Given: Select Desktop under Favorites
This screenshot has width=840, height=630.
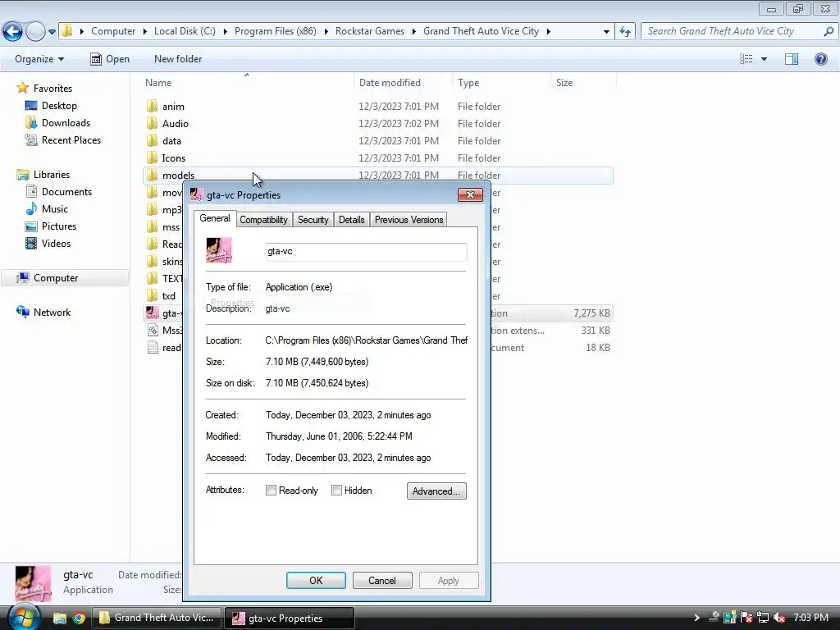Looking at the screenshot, I should click(x=59, y=106).
